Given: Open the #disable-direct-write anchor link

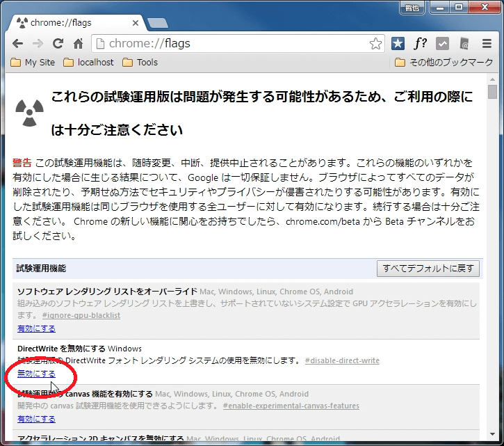Looking at the screenshot, I should (x=342, y=360).
